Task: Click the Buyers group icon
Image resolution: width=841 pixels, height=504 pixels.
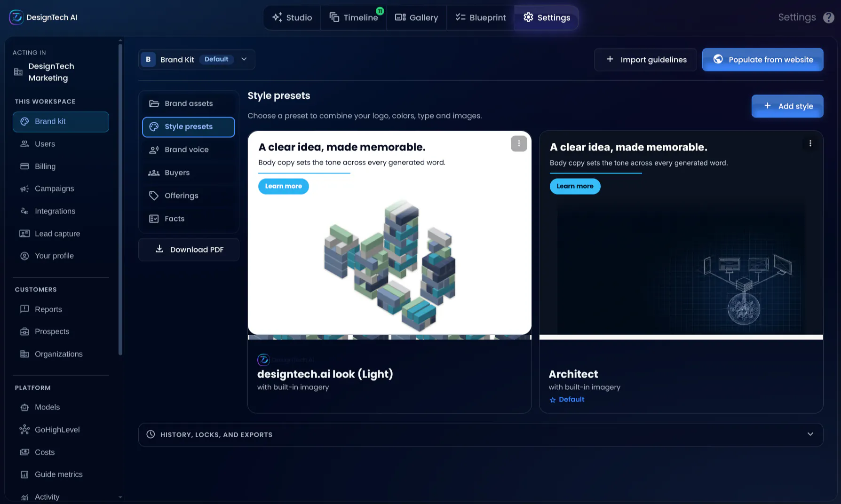Action: [x=154, y=173]
